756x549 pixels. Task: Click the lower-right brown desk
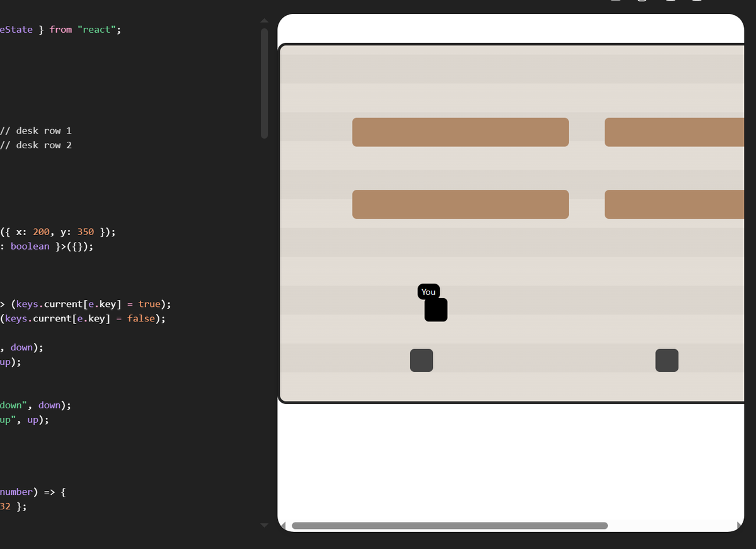pyautogui.click(x=675, y=204)
